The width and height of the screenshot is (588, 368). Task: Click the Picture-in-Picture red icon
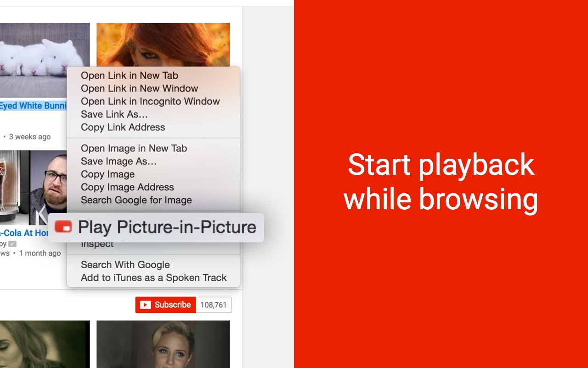63,227
